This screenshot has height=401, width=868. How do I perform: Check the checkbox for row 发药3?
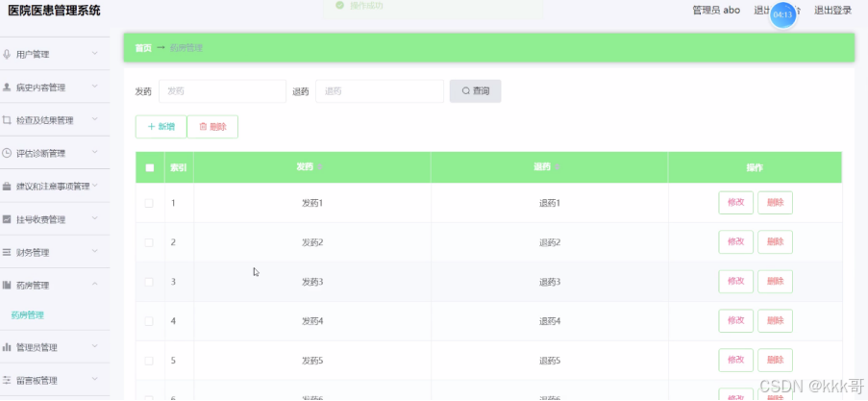pyautogui.click(x=149, y=282)
